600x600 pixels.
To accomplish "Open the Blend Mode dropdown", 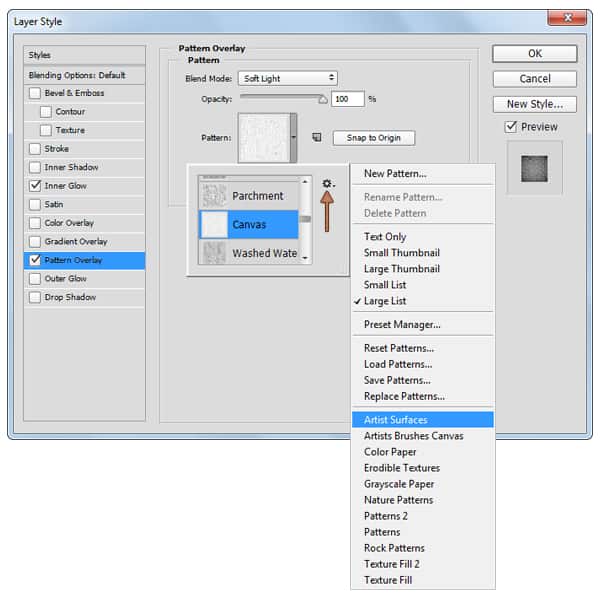I will coord(288,78).
